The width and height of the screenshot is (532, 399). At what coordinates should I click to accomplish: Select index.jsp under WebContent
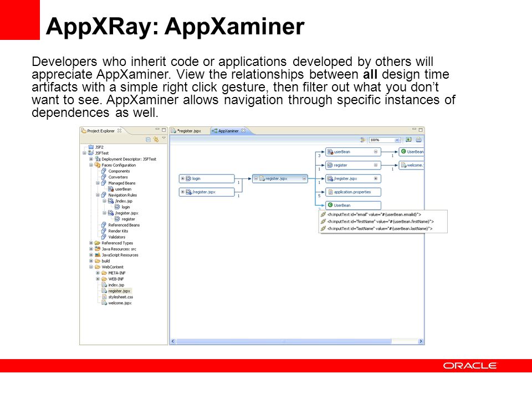click(116, 285)
